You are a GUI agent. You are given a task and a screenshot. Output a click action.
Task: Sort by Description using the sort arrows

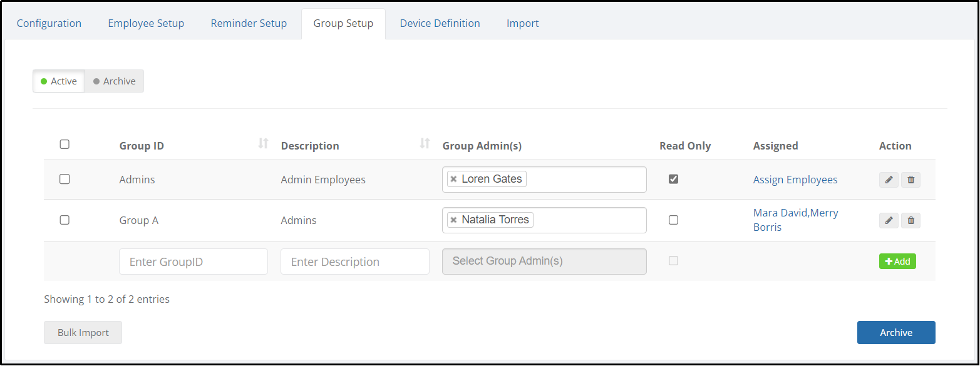coord(425,143)
